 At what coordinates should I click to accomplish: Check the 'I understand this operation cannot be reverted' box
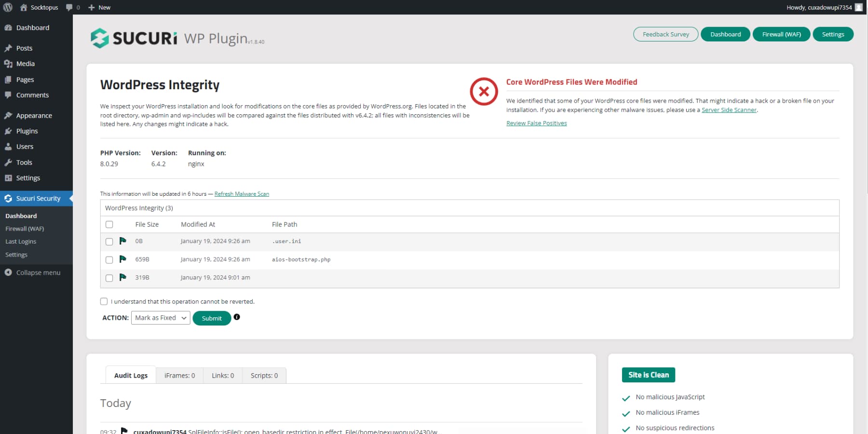point(104,301)
